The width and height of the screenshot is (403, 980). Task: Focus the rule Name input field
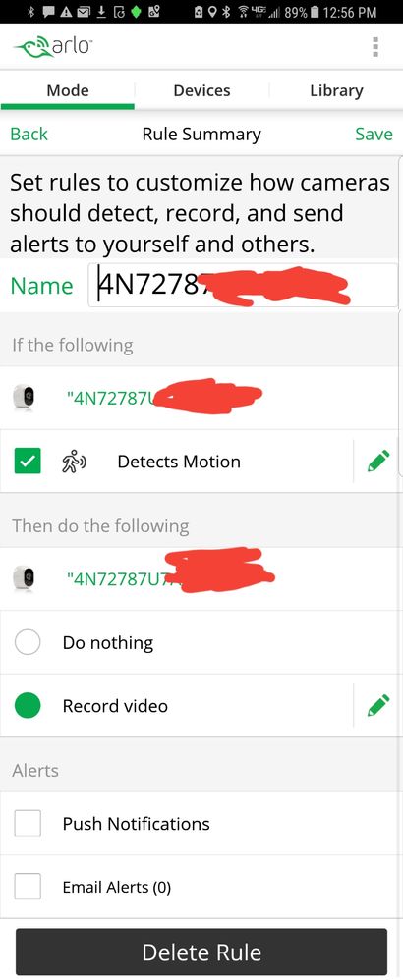point(242,285)
